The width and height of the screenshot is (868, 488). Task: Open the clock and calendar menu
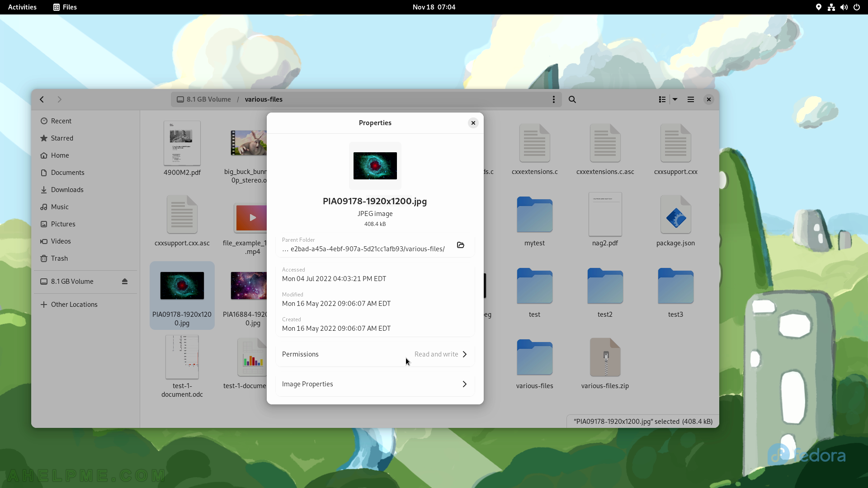tap(434, 7)
